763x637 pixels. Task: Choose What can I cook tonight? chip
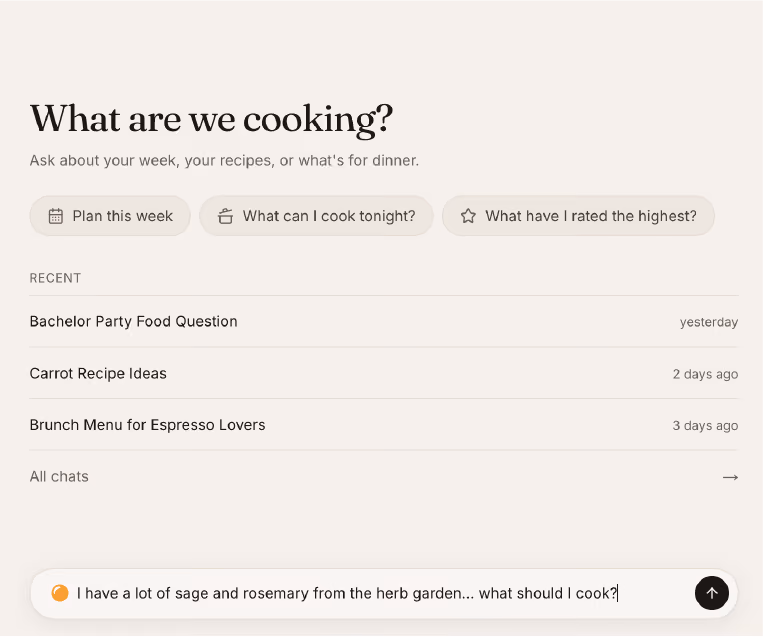[x=316, y=216]
